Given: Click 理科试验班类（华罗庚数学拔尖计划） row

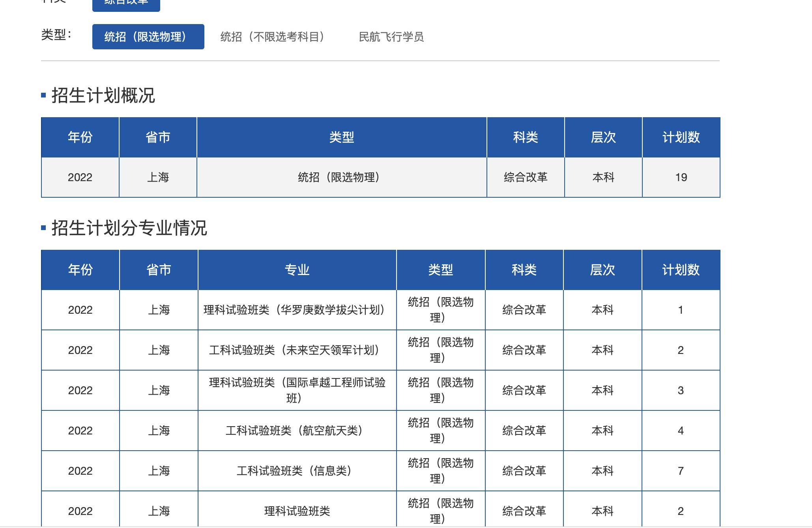Looking at the screenshot, I should 297,310.
